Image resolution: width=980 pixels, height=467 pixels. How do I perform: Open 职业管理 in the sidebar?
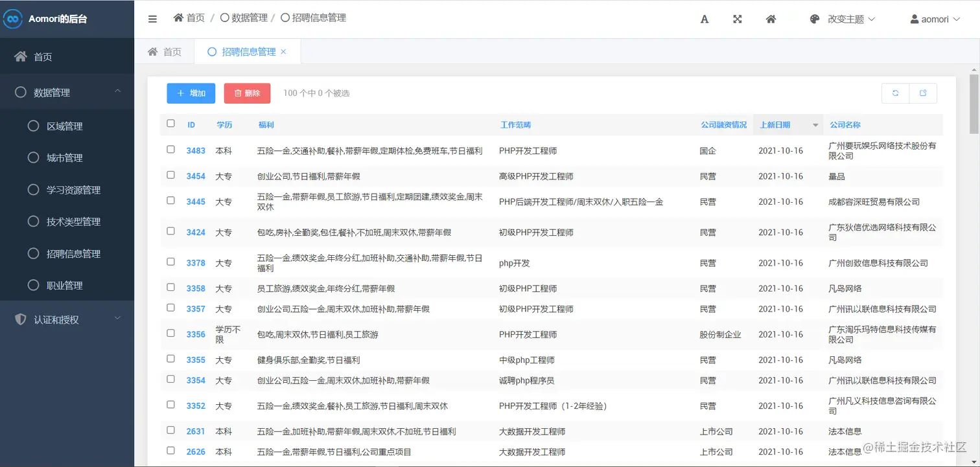(67, 285)
